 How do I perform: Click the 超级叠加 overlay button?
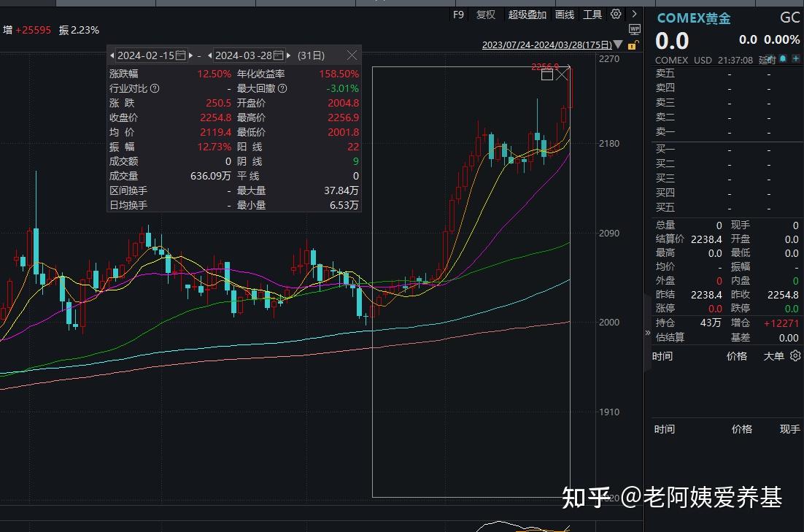[x=527, y=14]
